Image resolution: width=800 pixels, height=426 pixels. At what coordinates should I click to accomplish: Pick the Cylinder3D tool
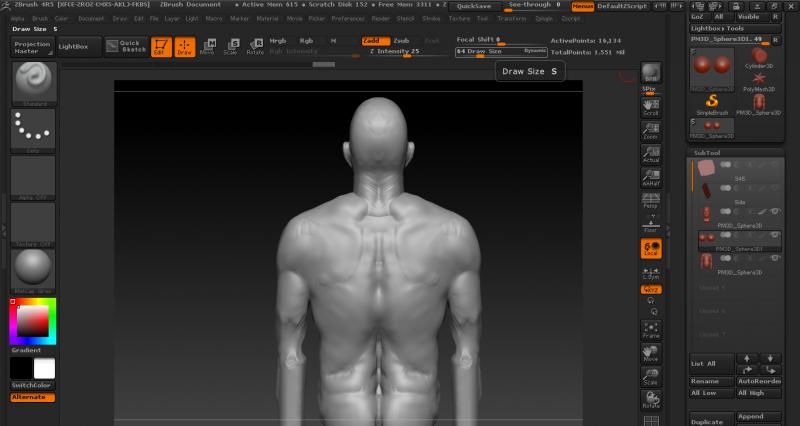point(758,56)
